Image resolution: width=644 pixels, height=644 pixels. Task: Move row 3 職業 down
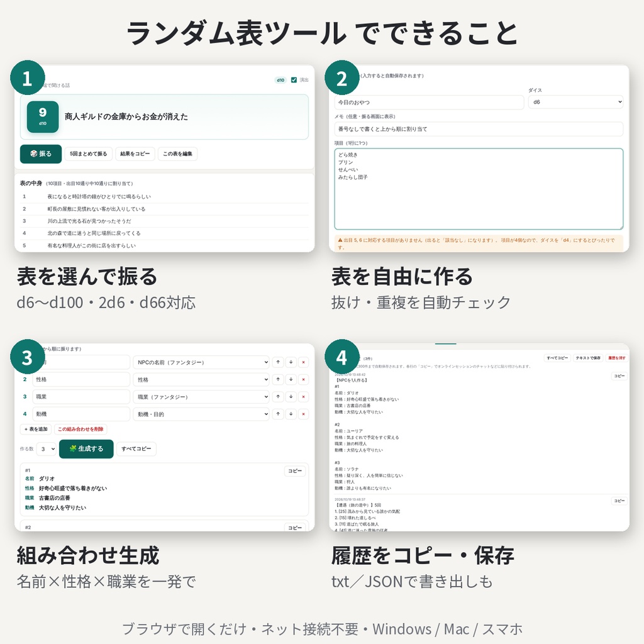pyautogui.click(x=291, y=397)
